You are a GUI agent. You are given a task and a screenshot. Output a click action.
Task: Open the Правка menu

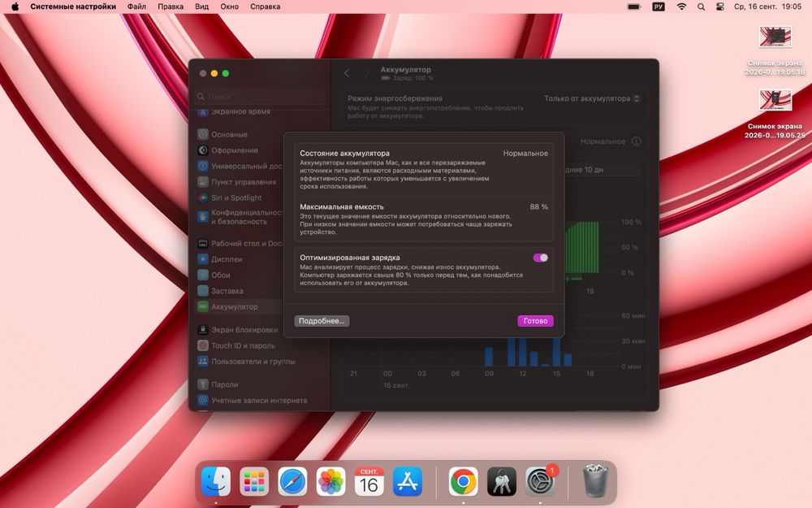tap(171, 7)
